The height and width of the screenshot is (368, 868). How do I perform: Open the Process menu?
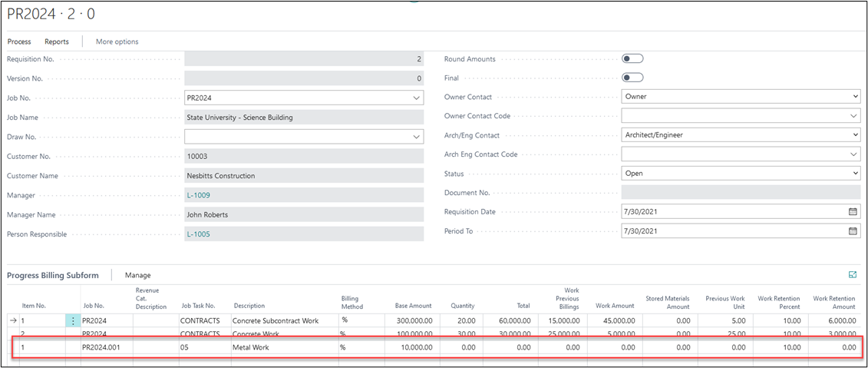19,41
